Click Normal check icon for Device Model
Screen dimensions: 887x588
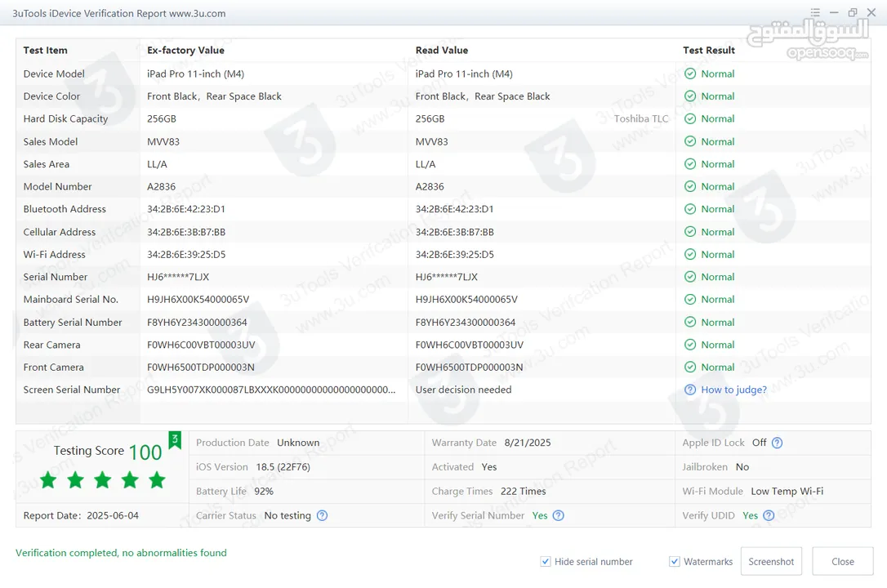pos(690,73)
